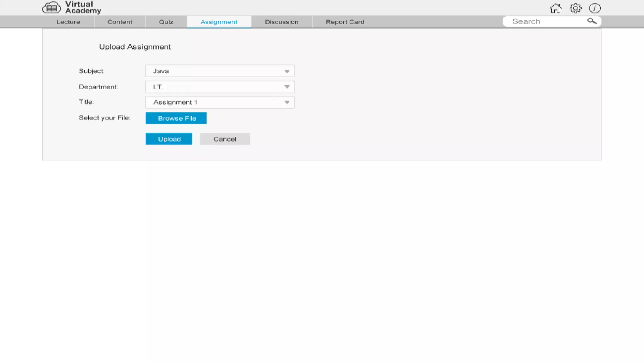The height and width of the screenshot is (362, 644).
Task: Switch to the Lecture tab
Action: coord(68,22)
